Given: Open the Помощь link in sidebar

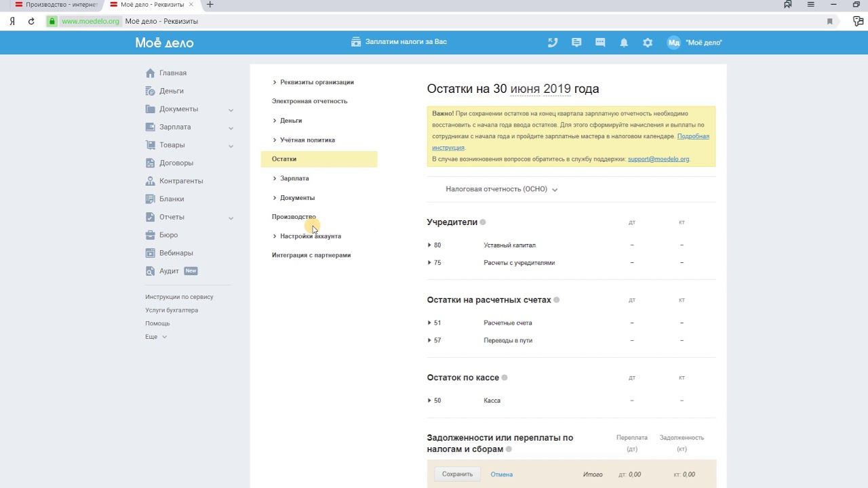Looking at the screenshot, I should point(157,323).
